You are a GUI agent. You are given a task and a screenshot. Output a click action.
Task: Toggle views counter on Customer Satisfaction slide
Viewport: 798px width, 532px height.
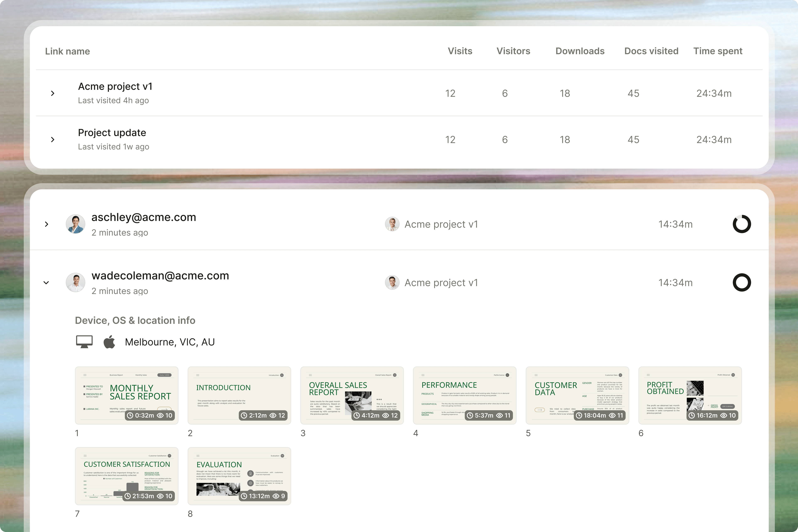(161, 496)
